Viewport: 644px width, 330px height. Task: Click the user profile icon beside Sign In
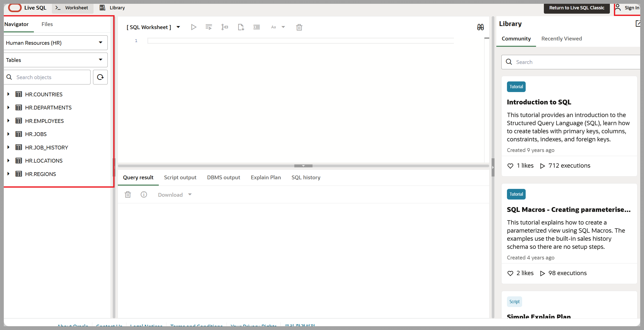(618, 8)
